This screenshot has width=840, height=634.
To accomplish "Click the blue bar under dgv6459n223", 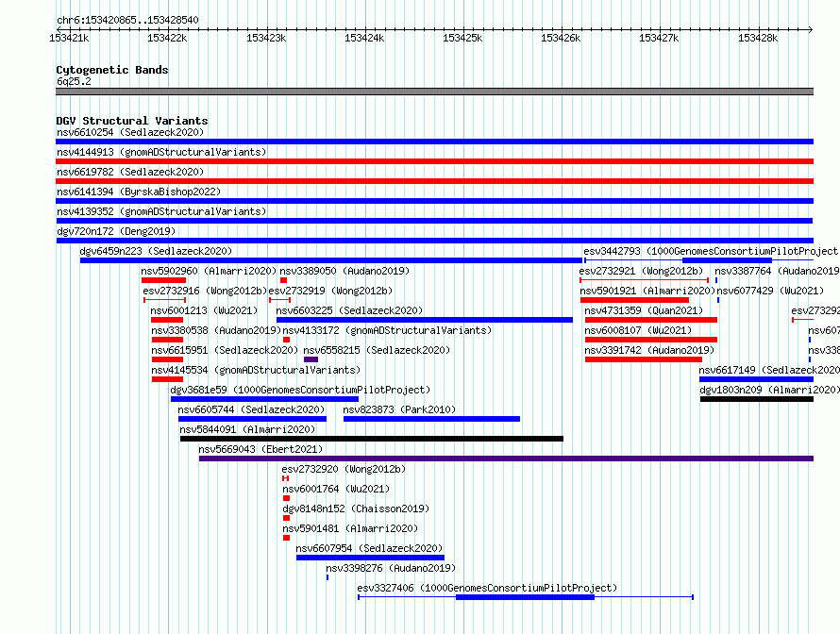I will tap(331, 260).
